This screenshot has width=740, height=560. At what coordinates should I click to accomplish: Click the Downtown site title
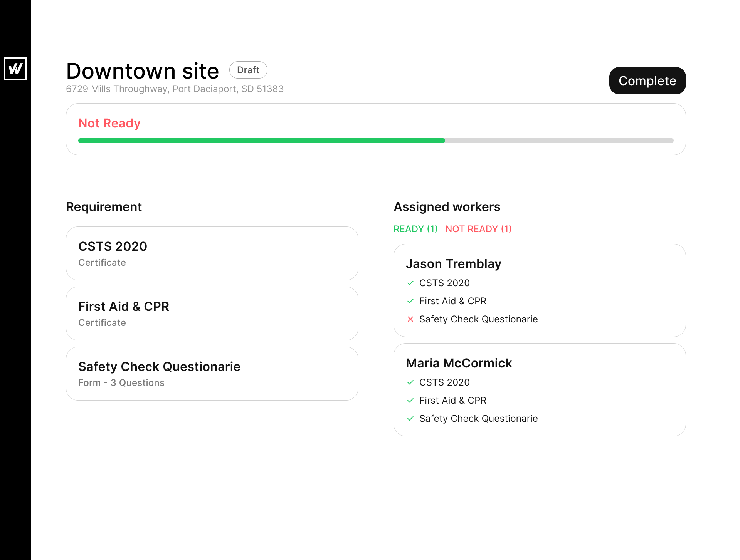pyautogui.click(x=142, y=71)
